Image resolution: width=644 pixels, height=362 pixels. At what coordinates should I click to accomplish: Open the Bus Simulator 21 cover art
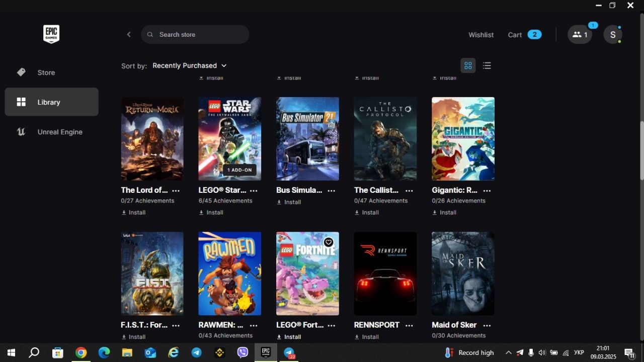pos(307,138)
